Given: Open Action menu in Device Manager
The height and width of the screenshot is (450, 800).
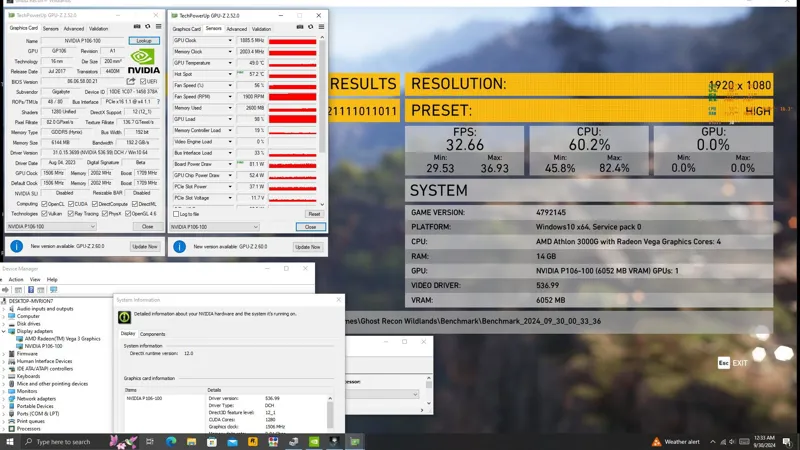Looking at the screenshot, I should pos(16,280).
